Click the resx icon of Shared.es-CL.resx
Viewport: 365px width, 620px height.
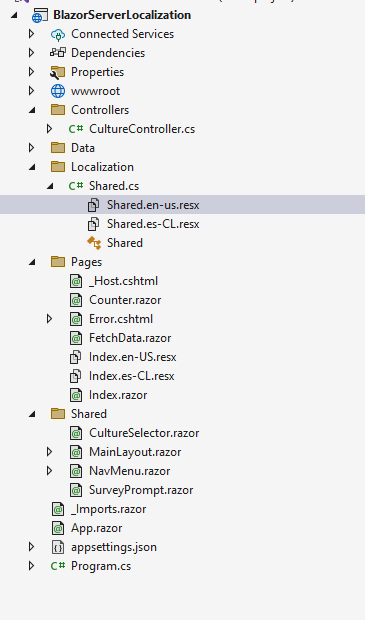pyautogui.click(x=93, y=224)
